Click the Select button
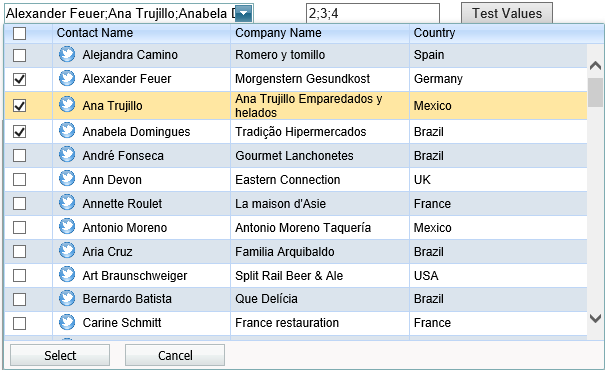Screen dimensions: 605x370 coord(60,355)
